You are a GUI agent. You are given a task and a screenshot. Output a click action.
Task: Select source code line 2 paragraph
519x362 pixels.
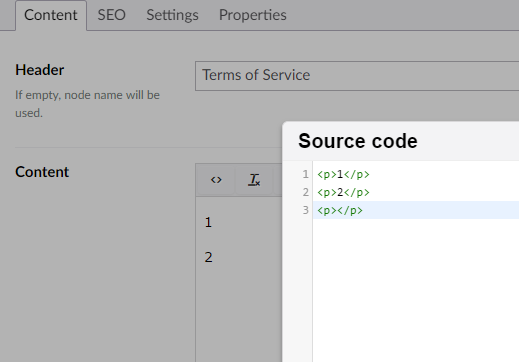click(x=343, y=192)
